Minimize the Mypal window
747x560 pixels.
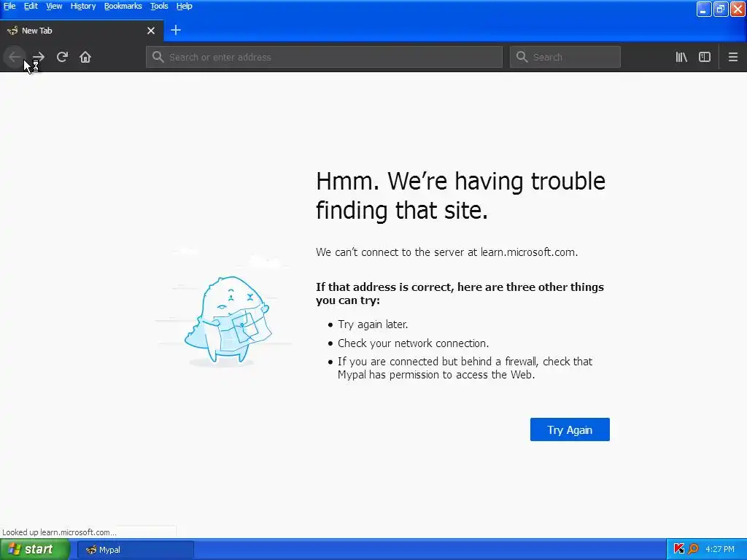[704, 9]
